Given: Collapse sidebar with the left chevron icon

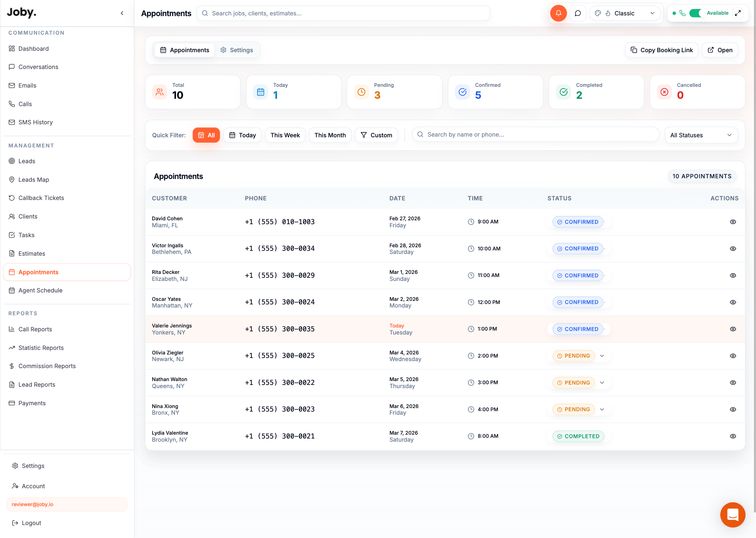Looking at the screenshot, I should click(x=122, y=13).
